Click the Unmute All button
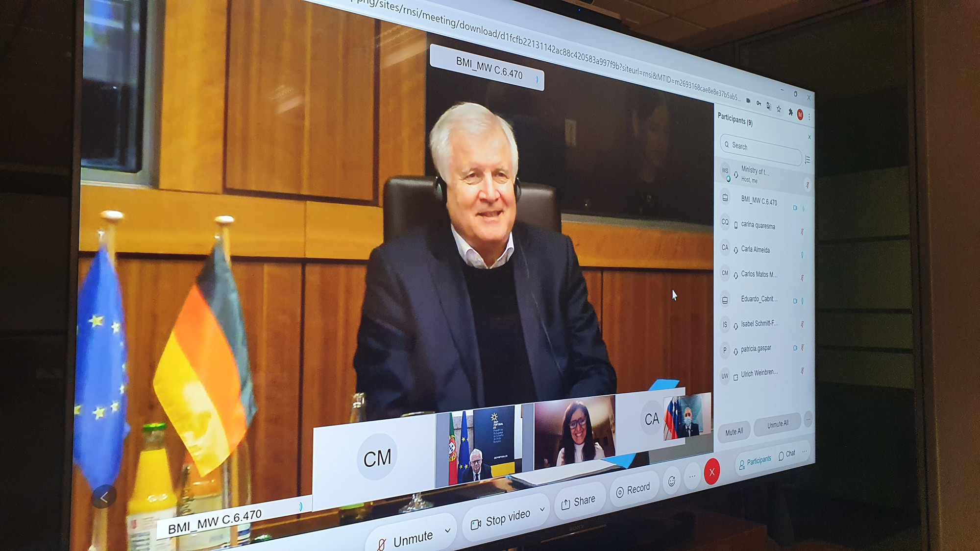 (778, 424)
